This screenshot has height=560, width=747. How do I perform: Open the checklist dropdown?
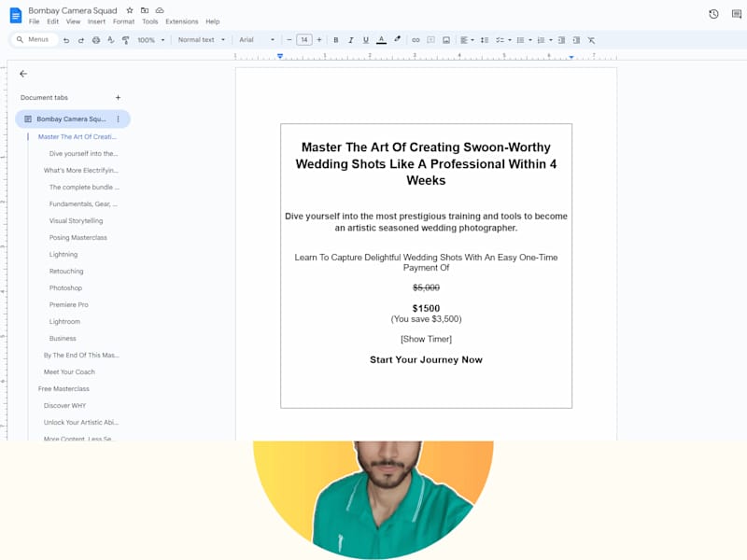[x=503, y=40]
